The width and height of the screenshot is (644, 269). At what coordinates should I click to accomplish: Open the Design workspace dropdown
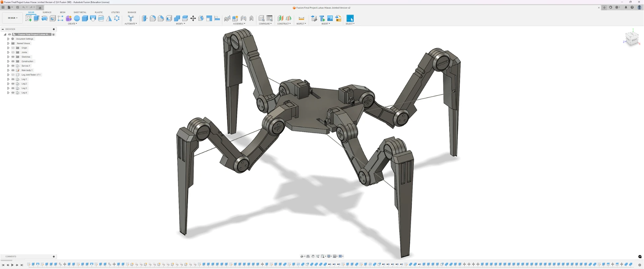click(13, 18)
